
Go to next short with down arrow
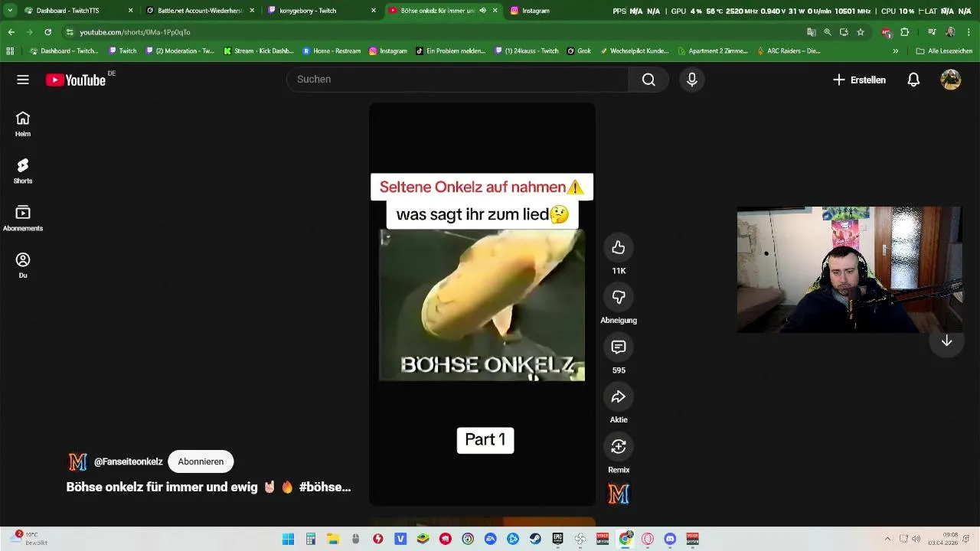pyautogui.click(x=946, y=341)
